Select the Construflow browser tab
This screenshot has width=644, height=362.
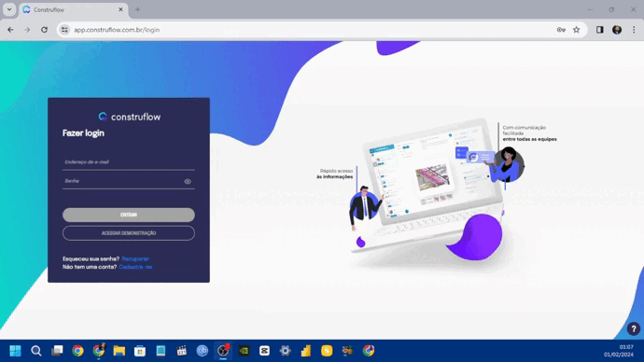(73, 10)
